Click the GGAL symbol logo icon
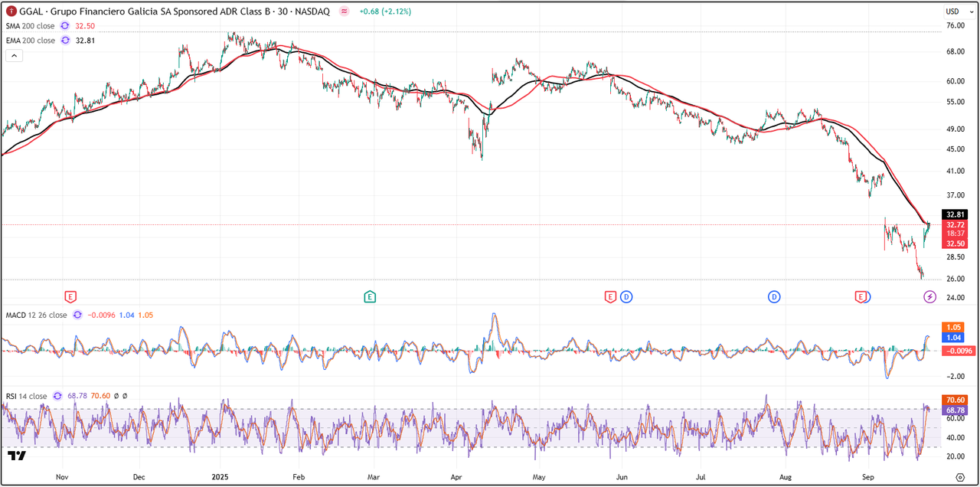The image size is (980, 487). (x=10, y=11)
